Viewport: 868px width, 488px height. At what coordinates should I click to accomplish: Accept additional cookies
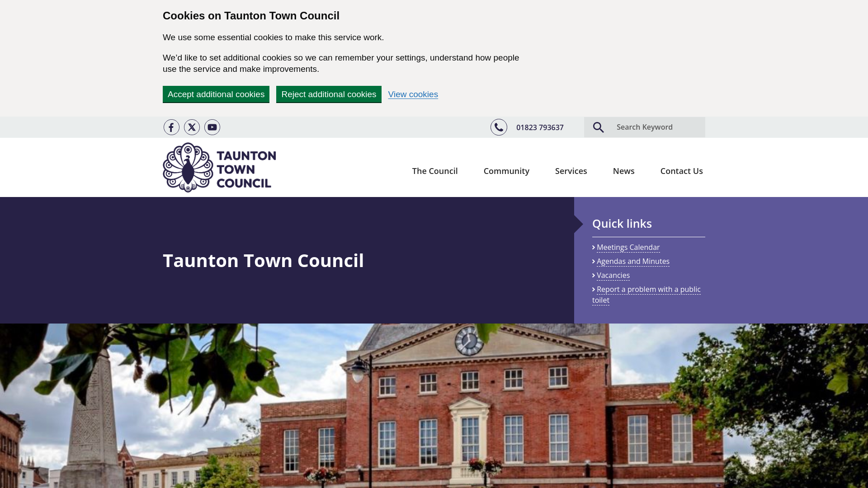coord(216,94)
